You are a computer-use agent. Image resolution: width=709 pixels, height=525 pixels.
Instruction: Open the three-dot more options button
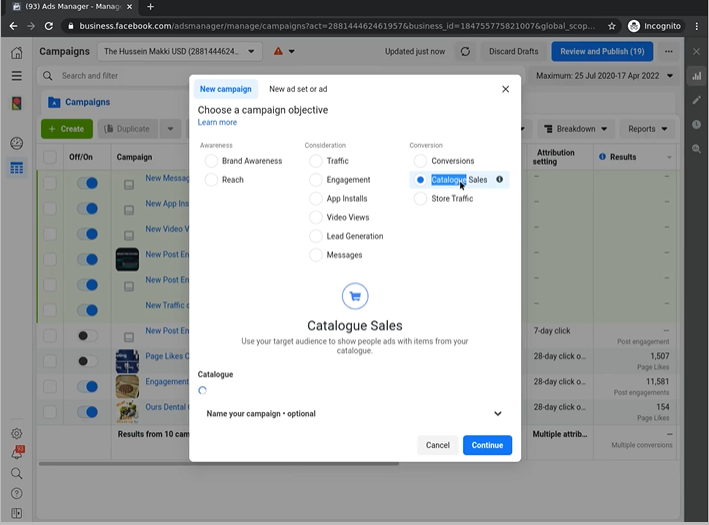669,52
